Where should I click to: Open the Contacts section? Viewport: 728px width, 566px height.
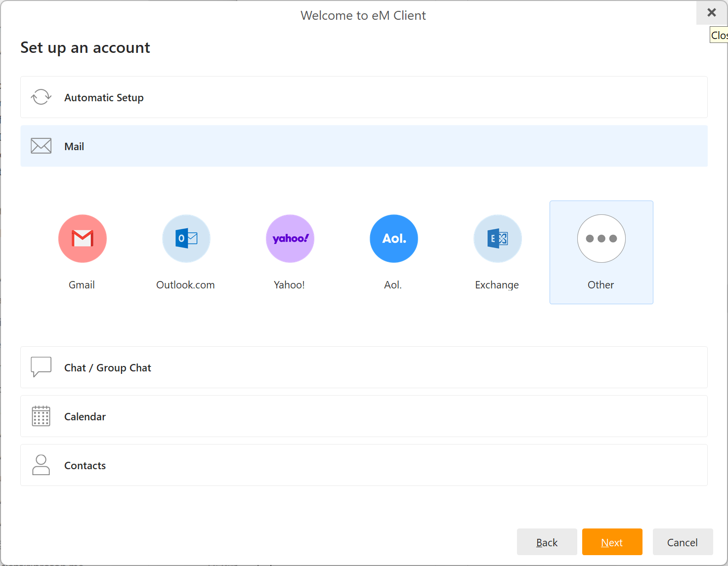[x=364, y=465]
